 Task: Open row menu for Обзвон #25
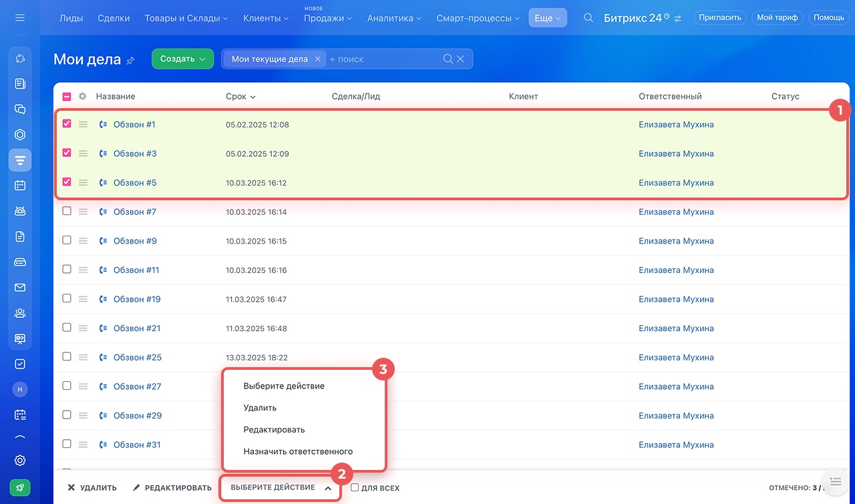coord(83,357)
